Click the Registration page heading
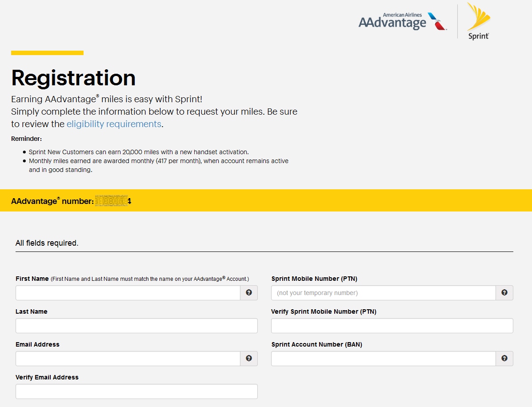 point(73,78)
